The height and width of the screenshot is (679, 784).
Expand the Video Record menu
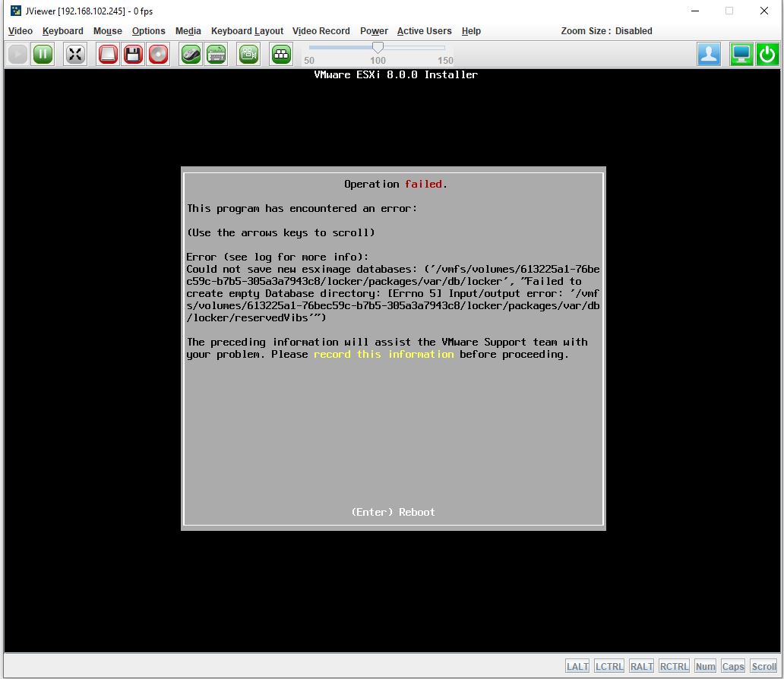[x=321, y=31]
